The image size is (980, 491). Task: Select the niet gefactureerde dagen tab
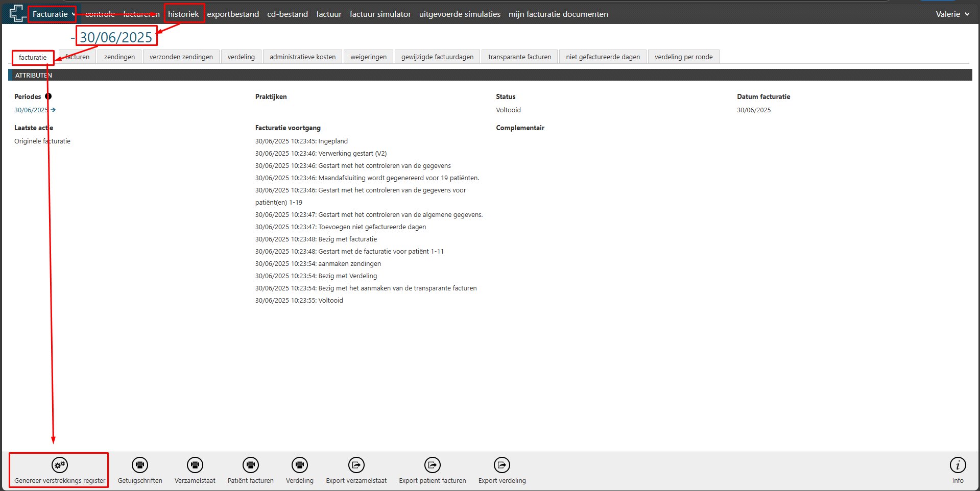pos(603,57)
